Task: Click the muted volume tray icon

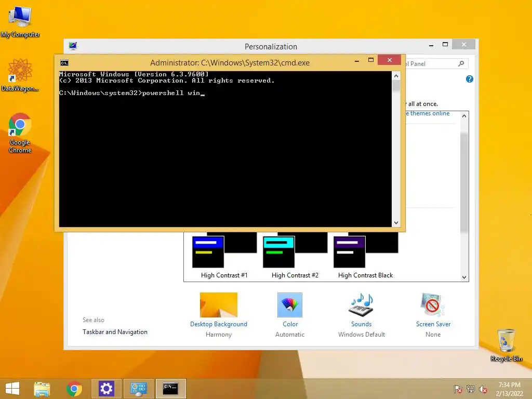Action: (x=483, y=389)
